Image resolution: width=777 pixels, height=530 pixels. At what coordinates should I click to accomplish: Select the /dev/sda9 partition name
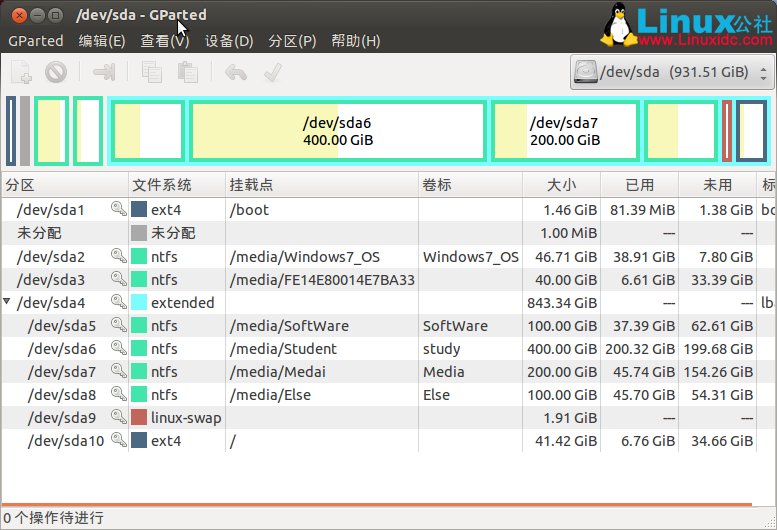[61, 417]
